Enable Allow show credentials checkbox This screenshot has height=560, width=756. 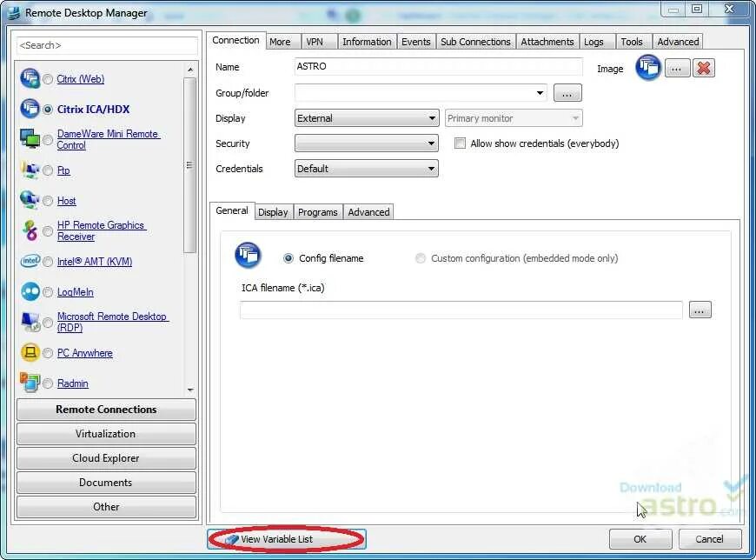[x=460, y=143]
